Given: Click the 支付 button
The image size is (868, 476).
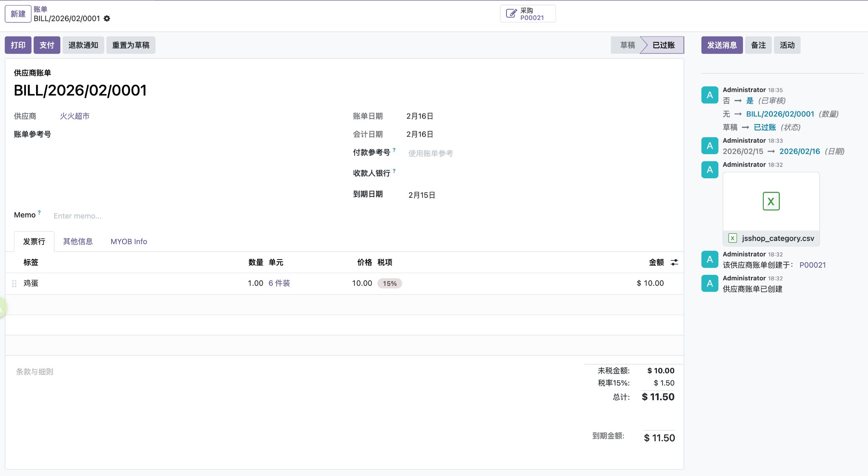Looking at the screenshot, I should click(x=47, y=45).
